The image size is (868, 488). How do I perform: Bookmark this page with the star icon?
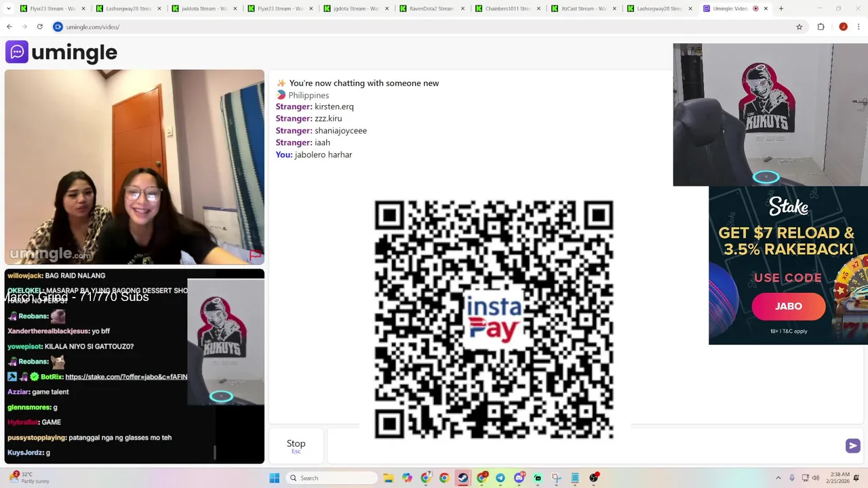pyautogui.click(x=800, y=27)
